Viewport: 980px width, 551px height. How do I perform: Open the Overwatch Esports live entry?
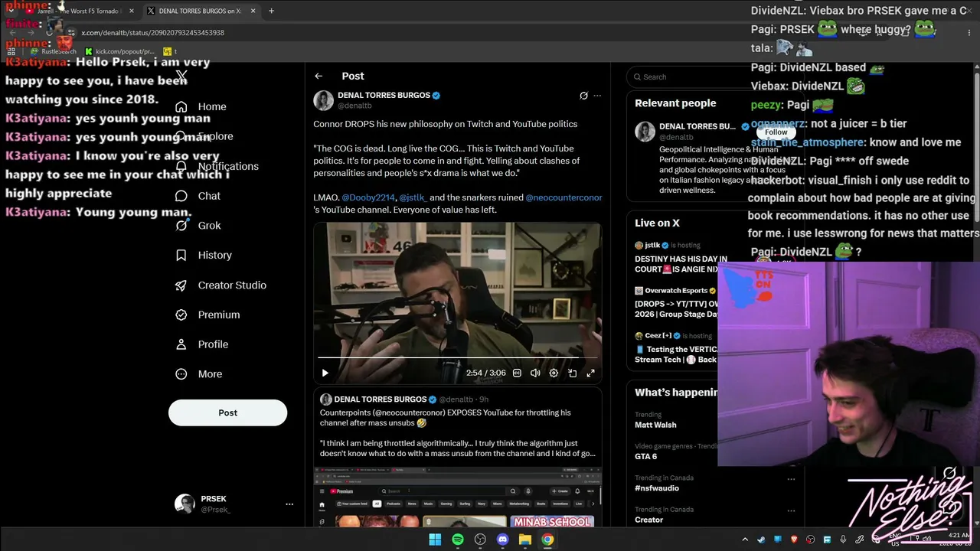(x=676, y=302)
